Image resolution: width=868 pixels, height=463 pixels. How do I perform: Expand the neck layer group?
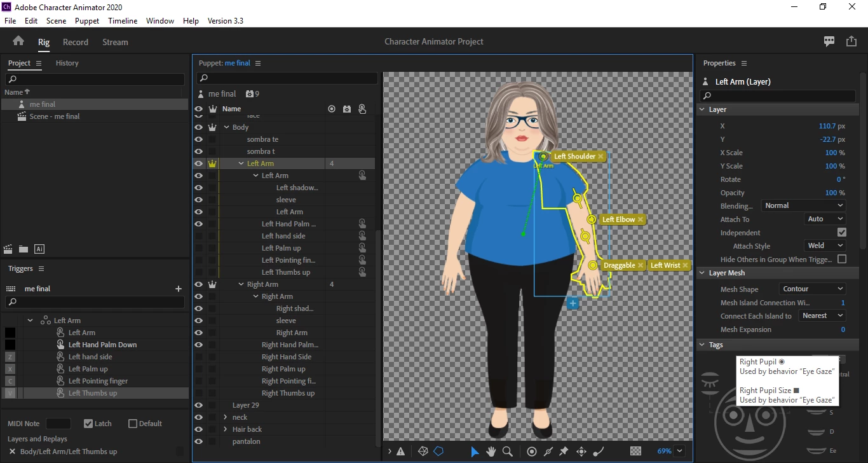coord(226,417)
